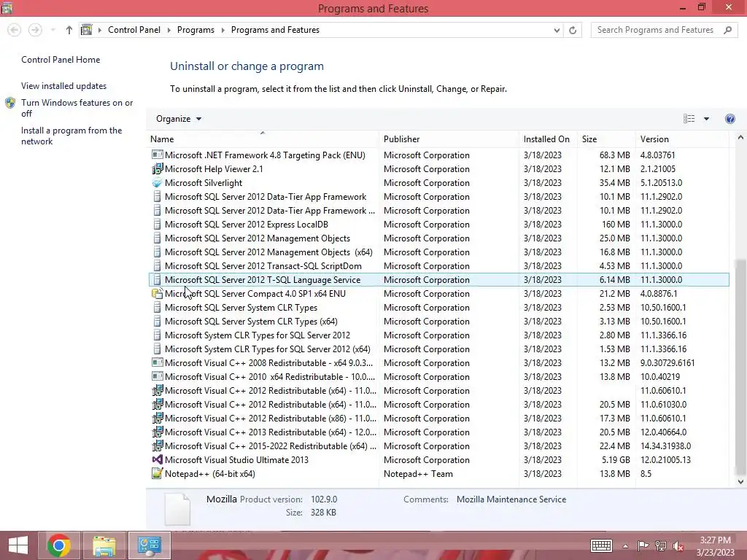Click the Mozilla Maintenance Service details icon
747x560 pixels.
click(x=177, y=509)
